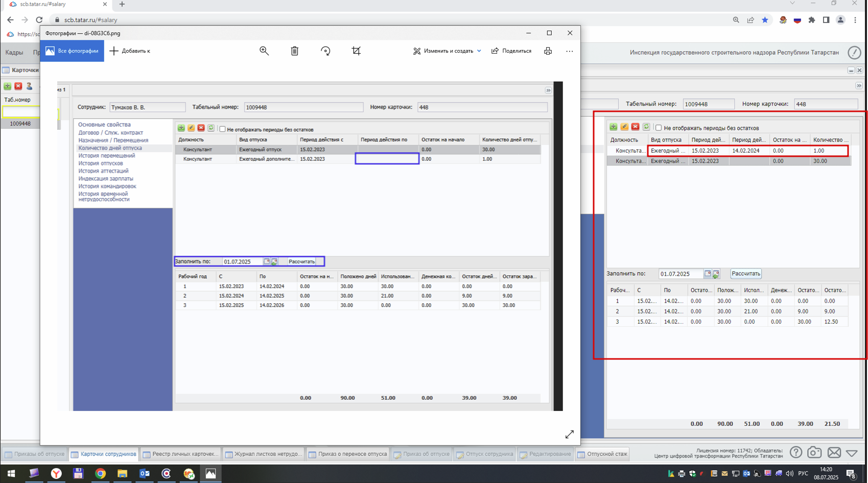Delete the photo with the trash icon
868x483 pixels.
(295, 51)
